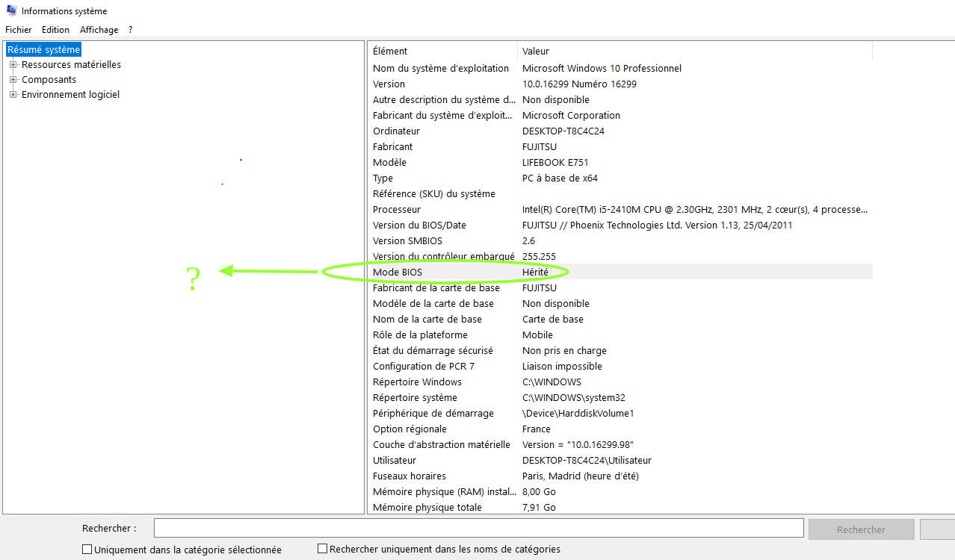Select the Autre description du système row
The height and width of the screenshot is (560, 955).
[620, 100]
